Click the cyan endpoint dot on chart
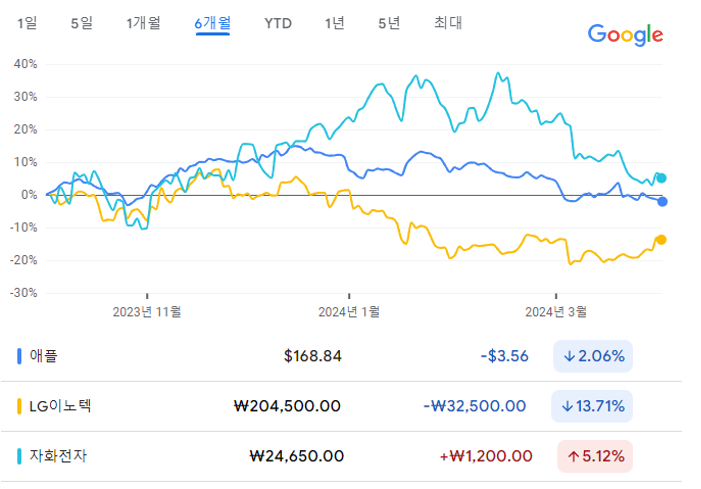Screen dimensions: 701x489 661,178
